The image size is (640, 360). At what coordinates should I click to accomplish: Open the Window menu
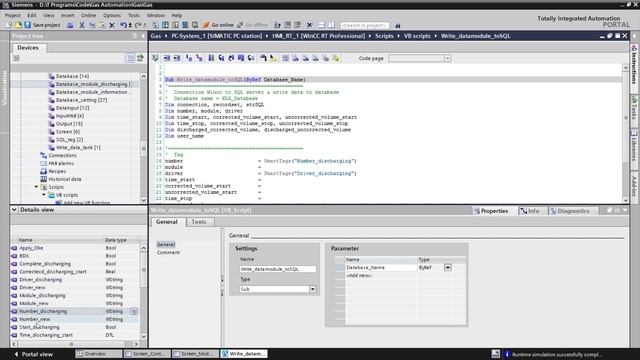[156, 15]
